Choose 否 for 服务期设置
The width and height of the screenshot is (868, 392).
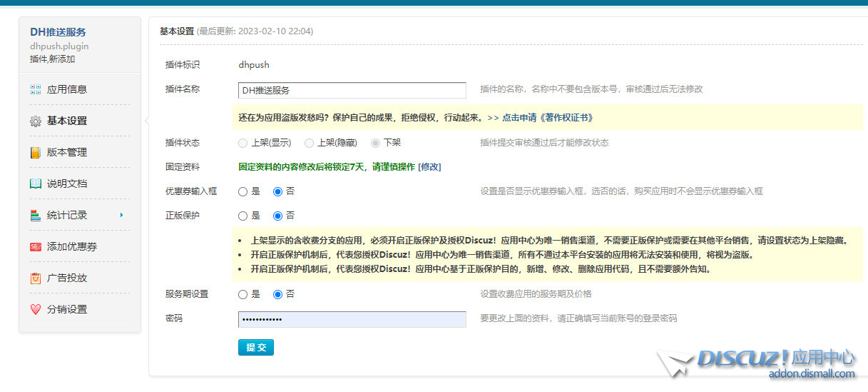(277, 294)
